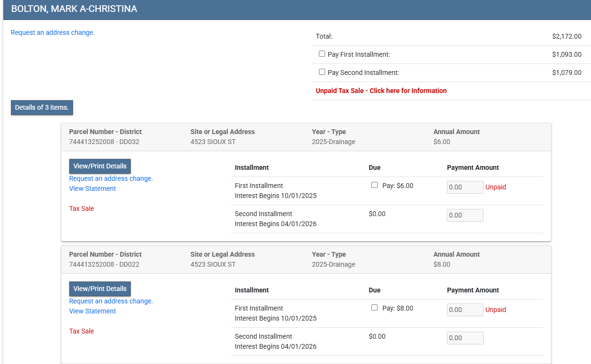
Task: Open View Statement for the DD022 parcel
Action: tap(93, 311)
